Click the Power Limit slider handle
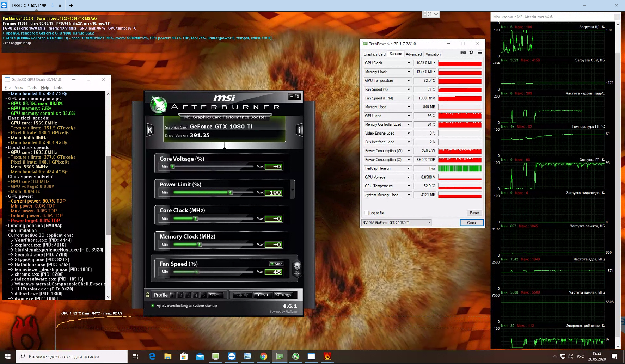The height and width of the screenshot is (364, 625). coord(230,192)
